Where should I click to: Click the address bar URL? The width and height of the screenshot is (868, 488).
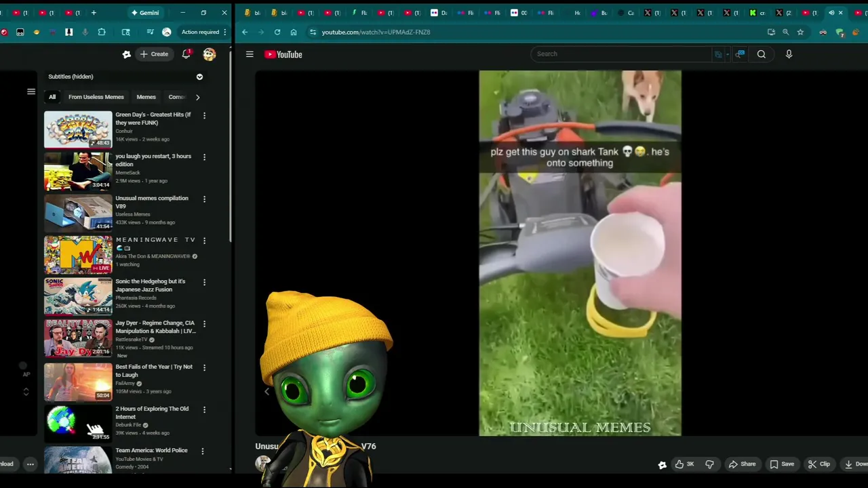pyautogui.click(x=376, y=32)
